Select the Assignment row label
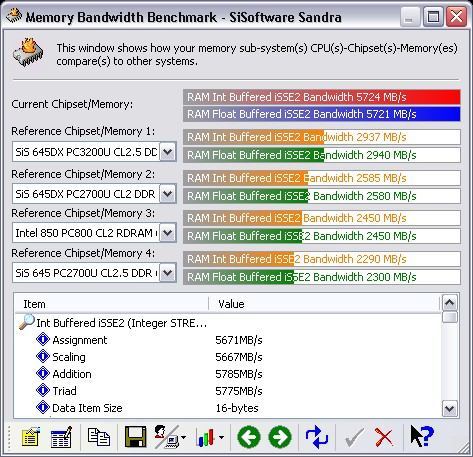Viewport: 473px width, 457px height. (x=80, y=340)
